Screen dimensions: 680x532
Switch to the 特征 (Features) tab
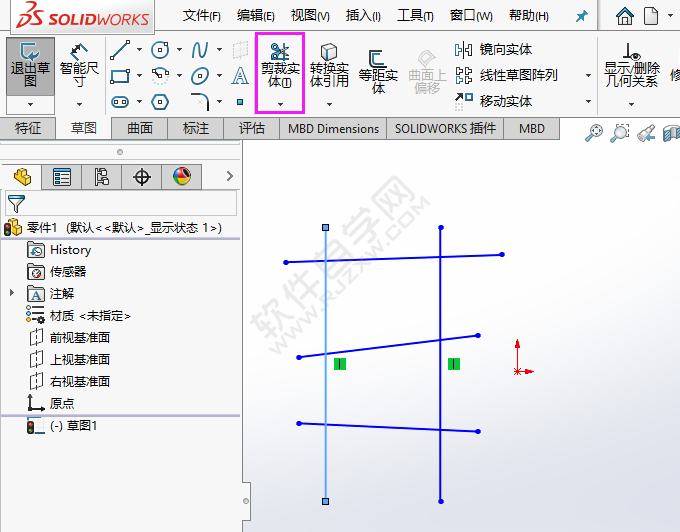(x=28, y=128)
